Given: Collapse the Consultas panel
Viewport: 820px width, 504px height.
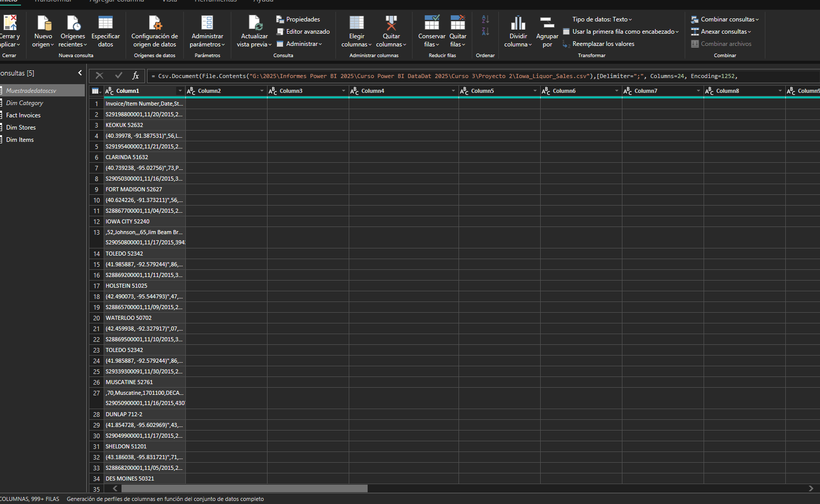Looking at the screenshot, I should click(80, 73).
